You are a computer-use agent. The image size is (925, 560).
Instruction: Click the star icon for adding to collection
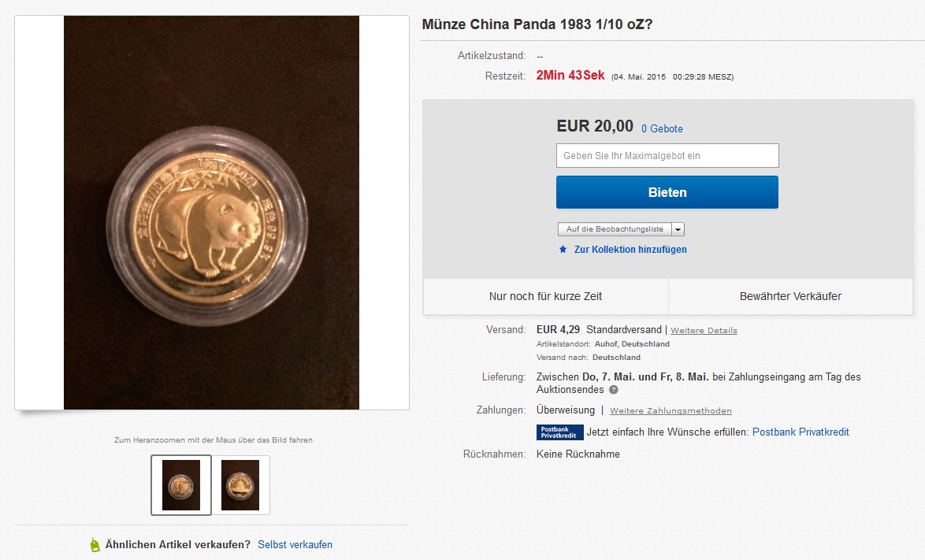(563, 250)
